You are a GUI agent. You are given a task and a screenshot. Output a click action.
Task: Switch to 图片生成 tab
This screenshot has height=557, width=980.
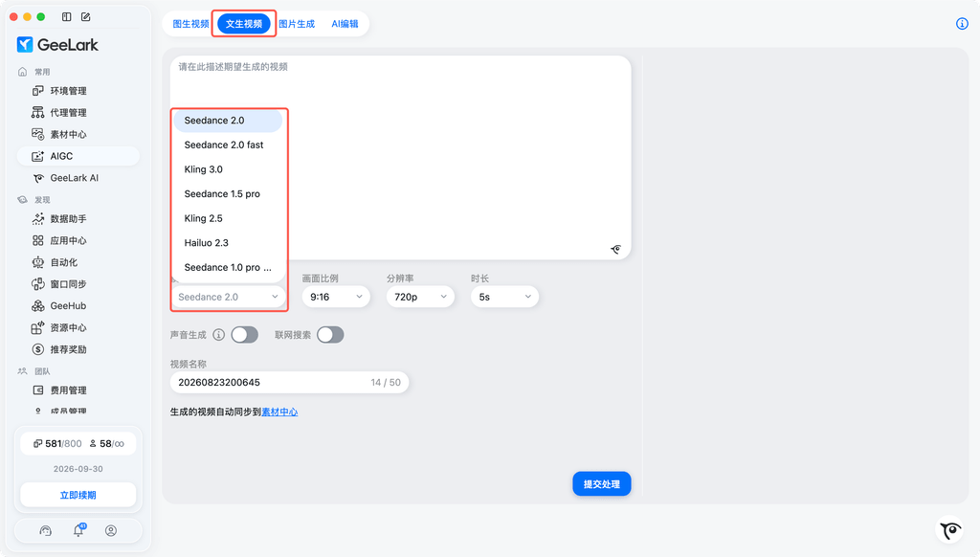click(x=297, y=24)
